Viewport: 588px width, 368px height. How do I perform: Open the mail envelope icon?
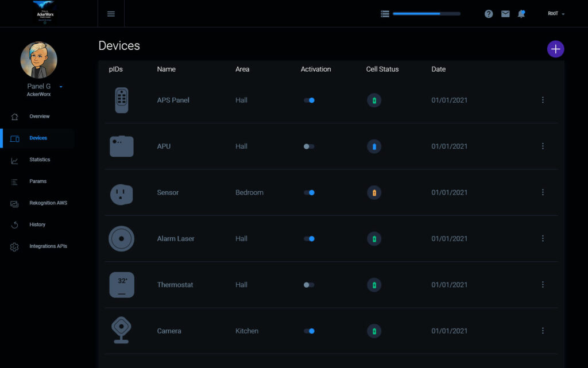505,14
